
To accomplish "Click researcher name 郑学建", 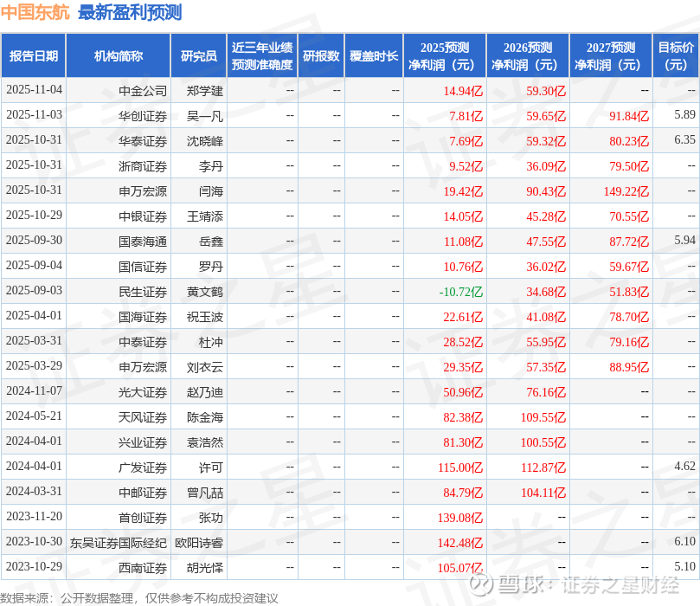I will [x=205, y=91].
